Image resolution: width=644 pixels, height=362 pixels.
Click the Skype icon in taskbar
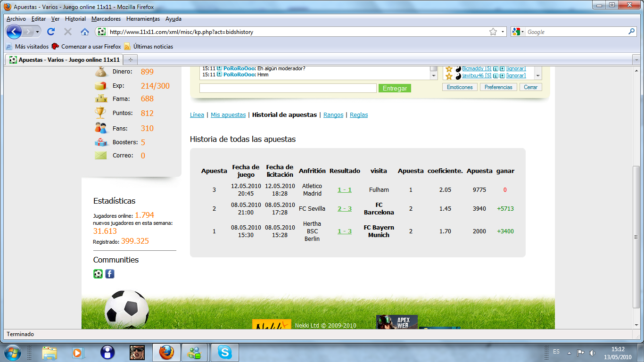[x=224, y=352]
